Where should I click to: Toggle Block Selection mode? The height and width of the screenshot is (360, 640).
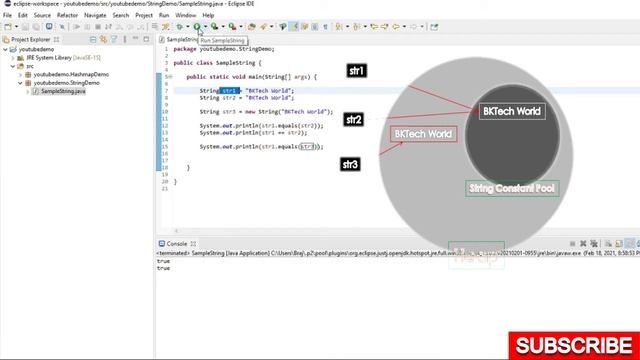(x=315, y=27)
